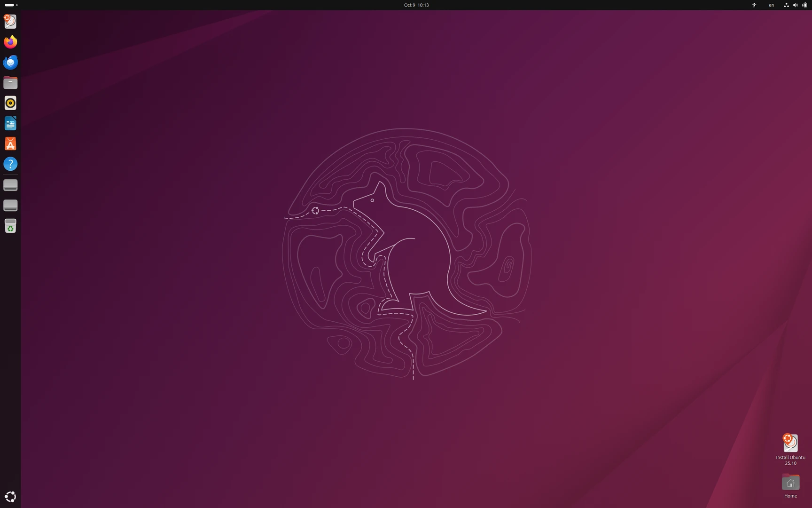Open the second mounted drive in the dock
Viewport: 812px width, 508px height.
[10, 205]
